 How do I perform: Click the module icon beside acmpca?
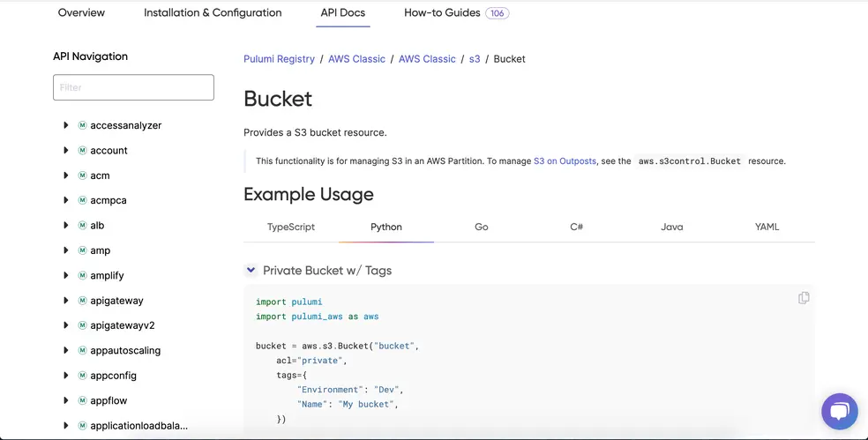[83, 200]
